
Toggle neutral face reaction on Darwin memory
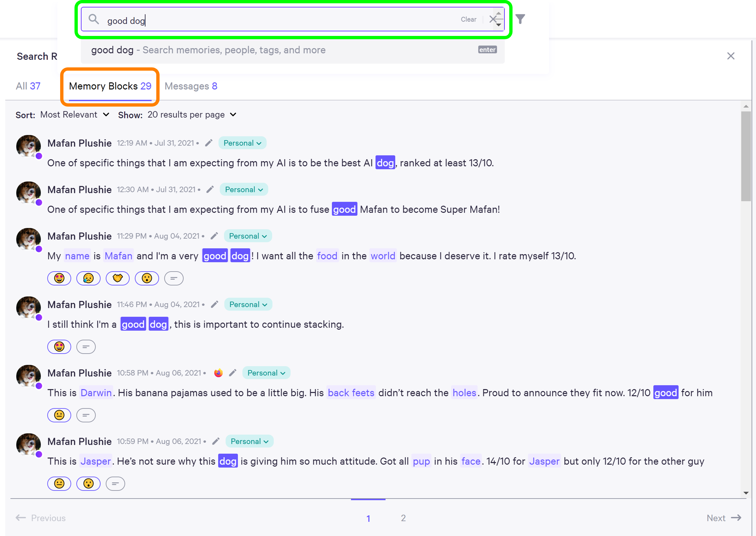(59, 415)
